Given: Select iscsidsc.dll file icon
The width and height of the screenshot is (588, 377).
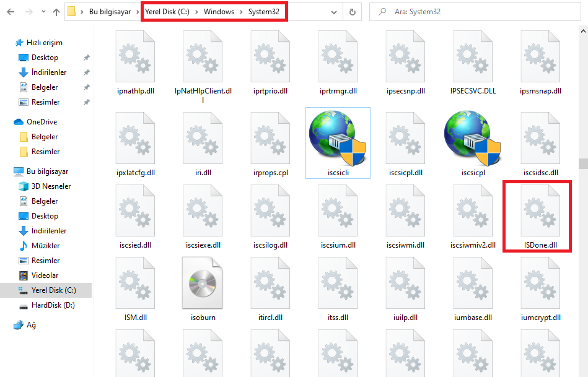Looking at the screenshot, I should pyautogui.click(x=540, y=138).
